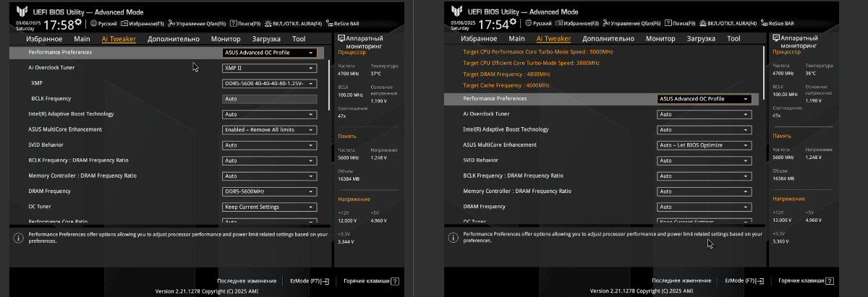Select Ai Tweaker tab in left window

click(118, 38)
